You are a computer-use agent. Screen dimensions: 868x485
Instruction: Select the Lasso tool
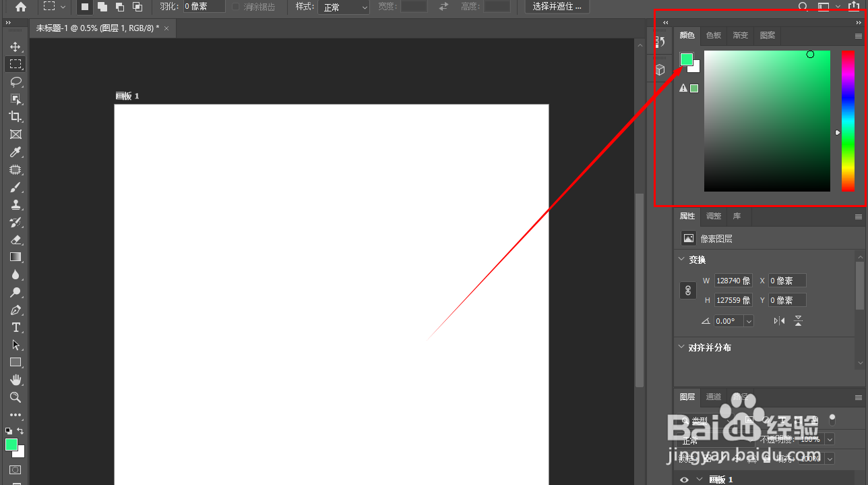click(x=15, y=82)
